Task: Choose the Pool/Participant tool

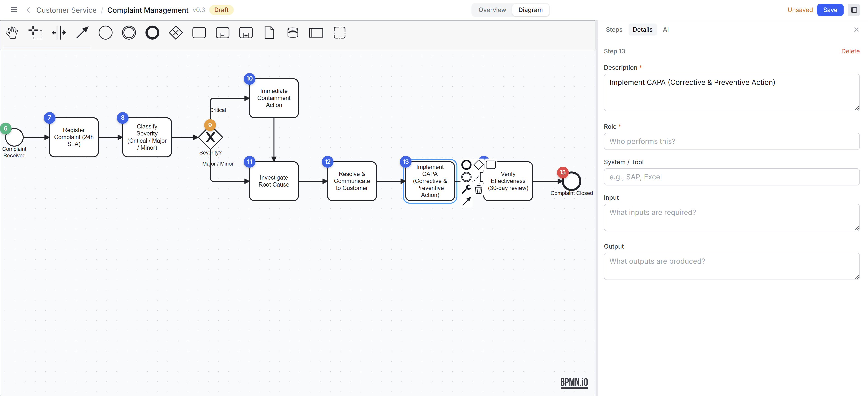Action: [x=316, y=32]
